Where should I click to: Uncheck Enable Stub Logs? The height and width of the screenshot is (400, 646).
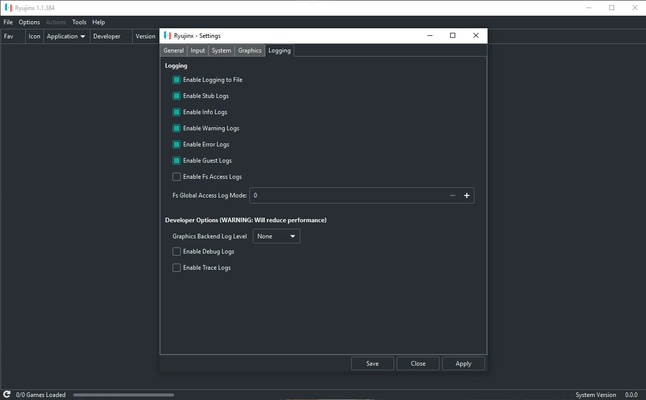pos(176,96)
